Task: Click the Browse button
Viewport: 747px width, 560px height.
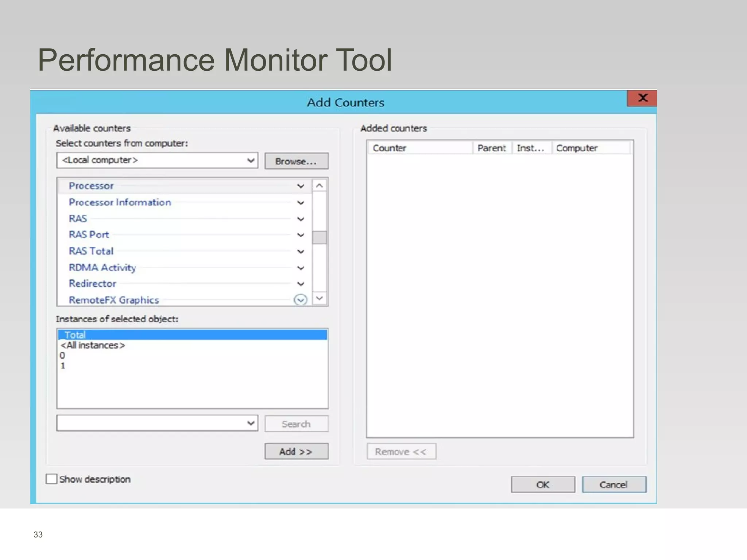Action: tap(296, 161)
